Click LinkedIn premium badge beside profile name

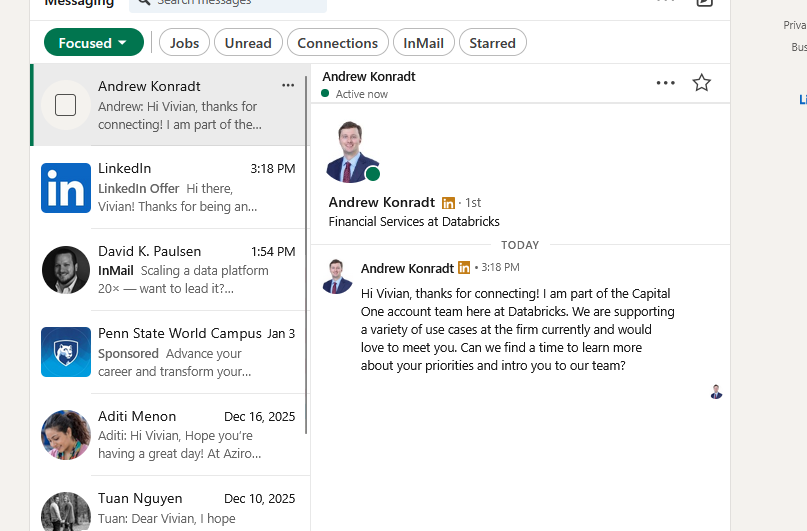pos(448,203)
